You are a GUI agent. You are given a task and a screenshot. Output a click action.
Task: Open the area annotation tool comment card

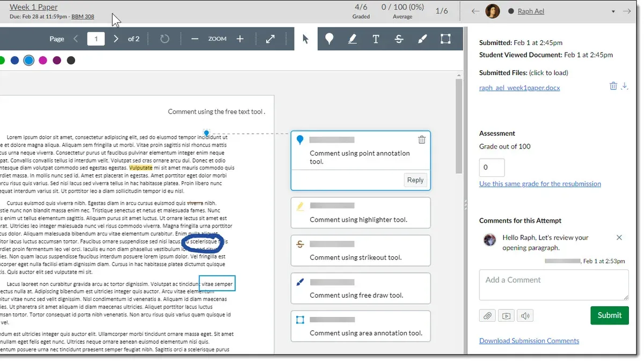tap(361, 326)
